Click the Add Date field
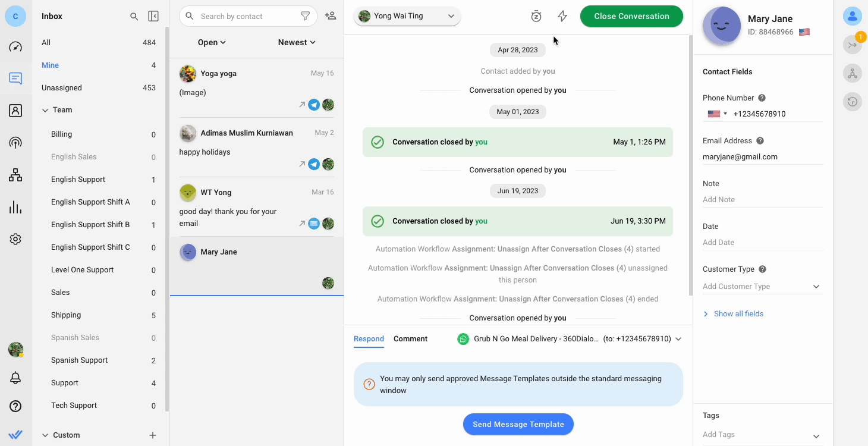 [x=762, y=243]
